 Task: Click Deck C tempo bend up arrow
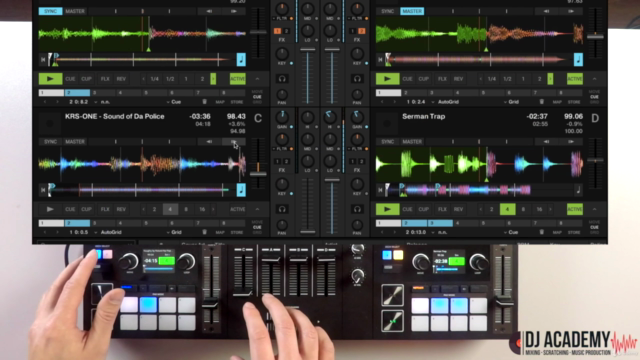click(x=234, y=142)
